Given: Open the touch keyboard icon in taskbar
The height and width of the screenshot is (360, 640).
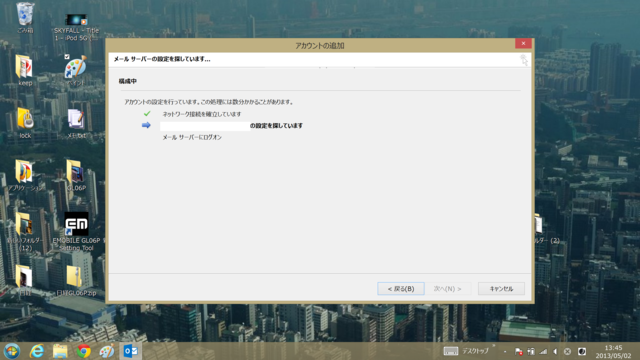Looking at the screenshot, I should coord(451,351).
